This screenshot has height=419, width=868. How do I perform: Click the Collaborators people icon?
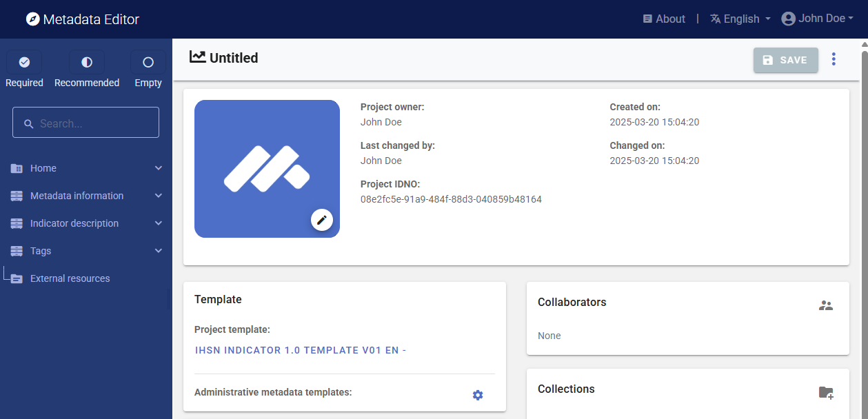click(825, 305)
